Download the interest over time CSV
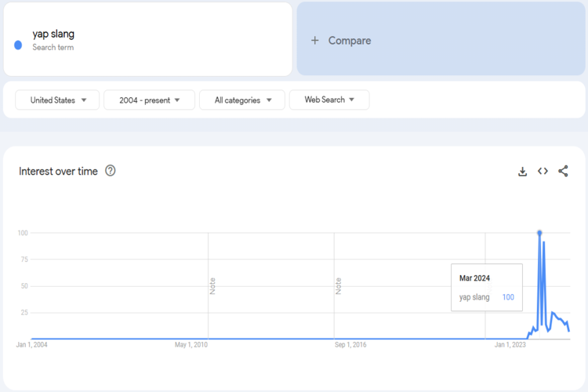Image resolution: width=588 pixels, height=392 pixels. click(x=522, y=172)
